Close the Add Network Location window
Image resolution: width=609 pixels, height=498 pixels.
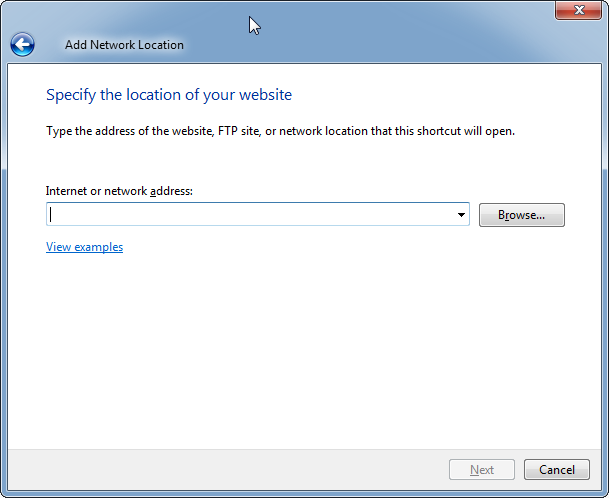point(577,10)
